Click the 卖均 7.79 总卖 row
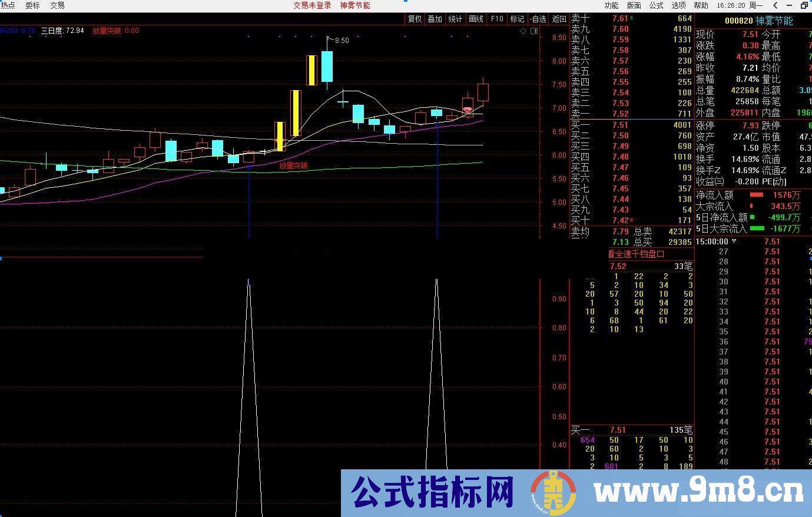The image size is (812, 517). [631, 232]
